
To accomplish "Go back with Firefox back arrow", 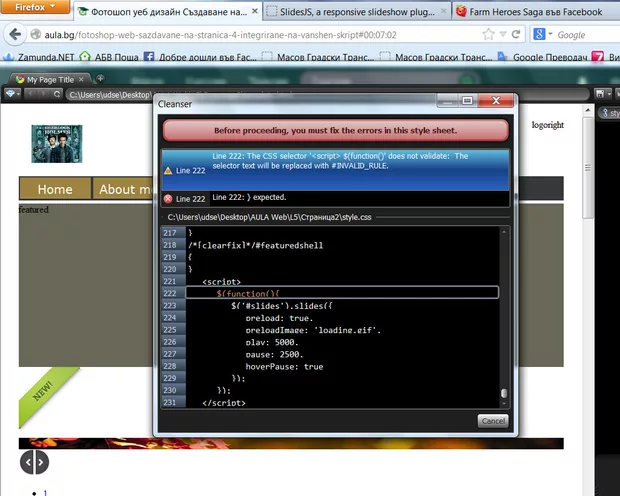I will [x=15, y=35].
